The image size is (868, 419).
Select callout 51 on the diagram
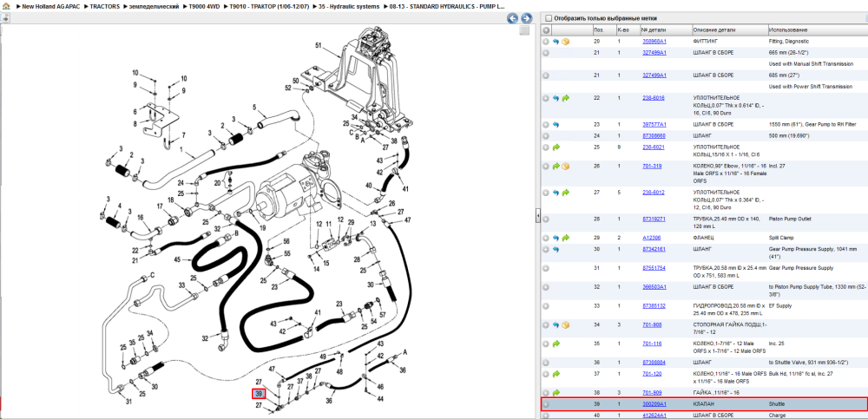[x=319, y=45]
